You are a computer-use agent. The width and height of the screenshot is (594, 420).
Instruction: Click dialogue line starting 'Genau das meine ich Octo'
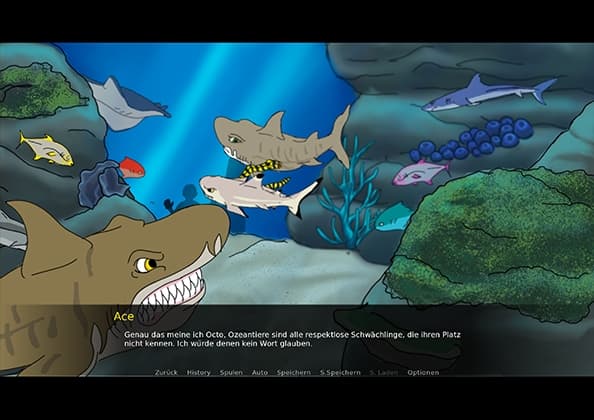point(292,335)
